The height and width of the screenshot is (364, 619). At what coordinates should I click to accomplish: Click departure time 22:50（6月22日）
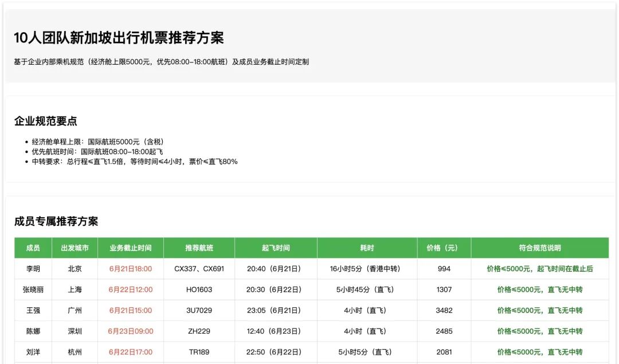tap(276, 352)
